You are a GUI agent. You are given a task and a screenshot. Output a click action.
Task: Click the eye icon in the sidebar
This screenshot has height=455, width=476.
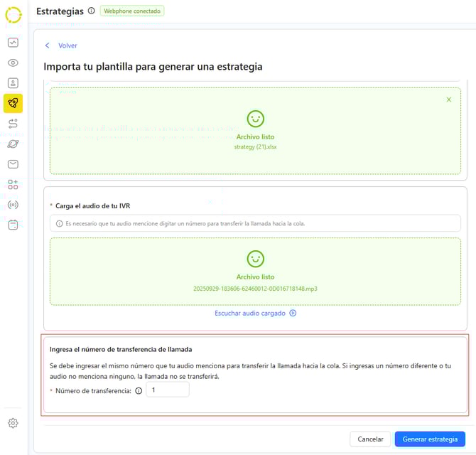point(13,63)
